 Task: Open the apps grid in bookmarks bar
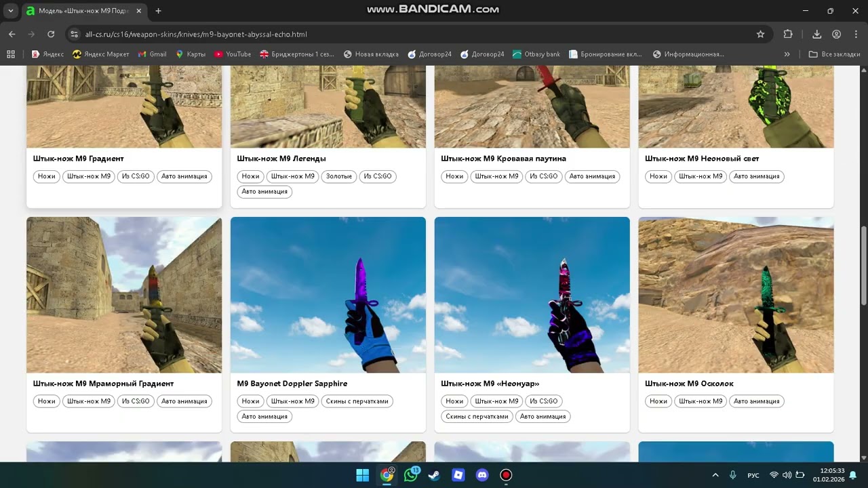pyautogui.click(x=11, y=54)
